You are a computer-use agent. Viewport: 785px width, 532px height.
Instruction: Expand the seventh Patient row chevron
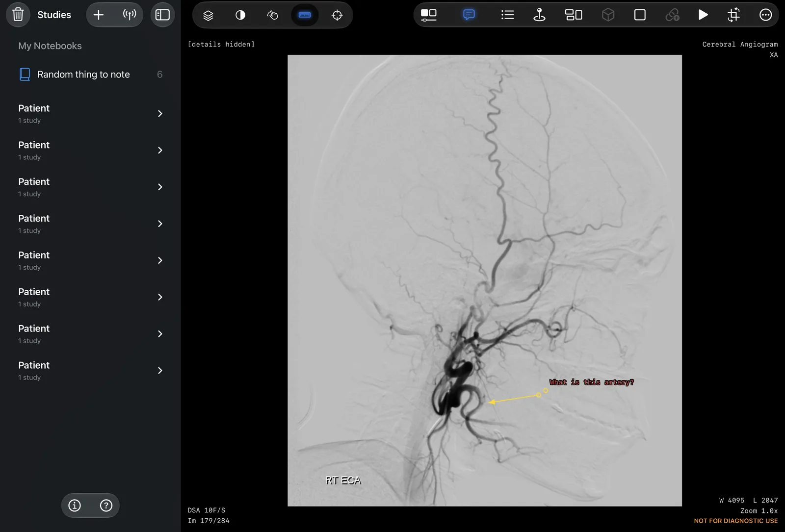click(x=160, y=334)
